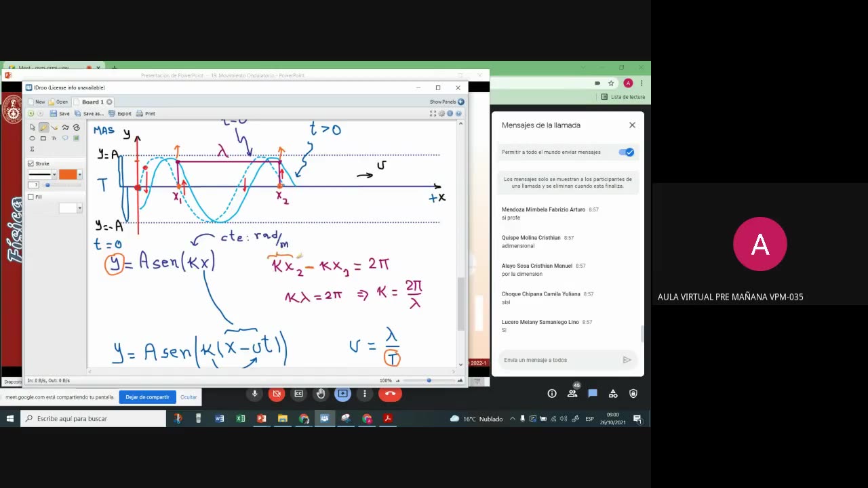The width and height of the screenshot is (868, 488).
Task: Close the Board 1 tab
Action: 109,102
